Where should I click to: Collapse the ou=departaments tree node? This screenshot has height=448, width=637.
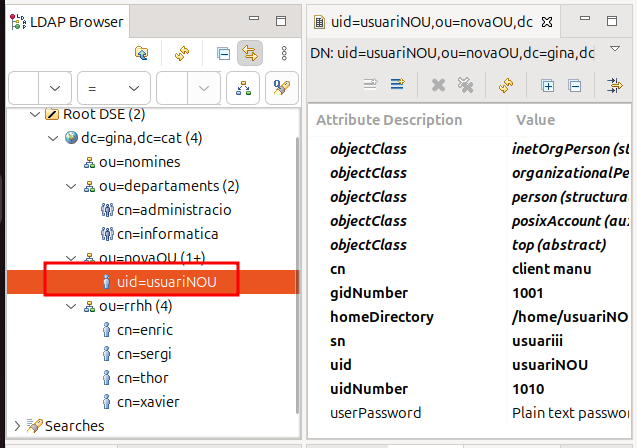tap(70, 186)
